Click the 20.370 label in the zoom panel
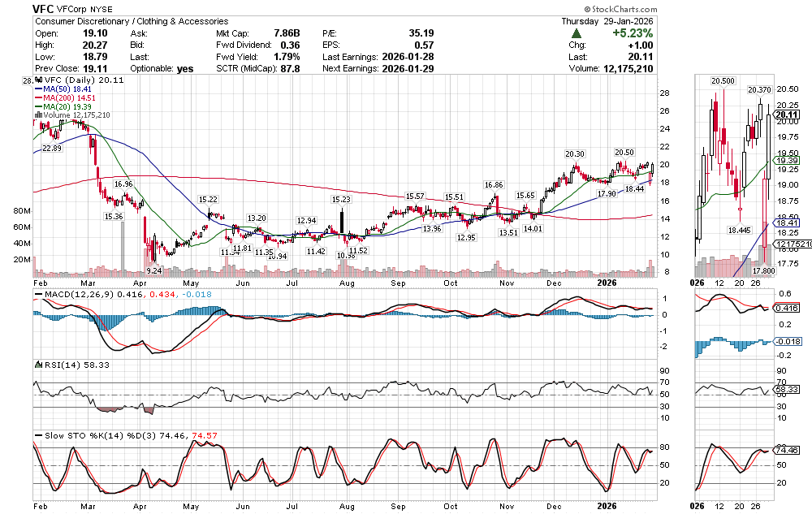The height and width of the screenshot is (514, 812). coord(759,89)
